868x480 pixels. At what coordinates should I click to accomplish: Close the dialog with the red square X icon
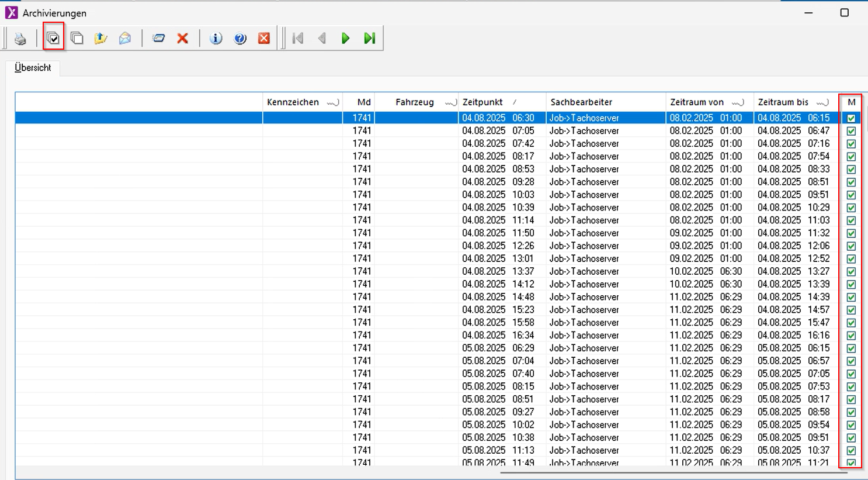tap(264, 39)
